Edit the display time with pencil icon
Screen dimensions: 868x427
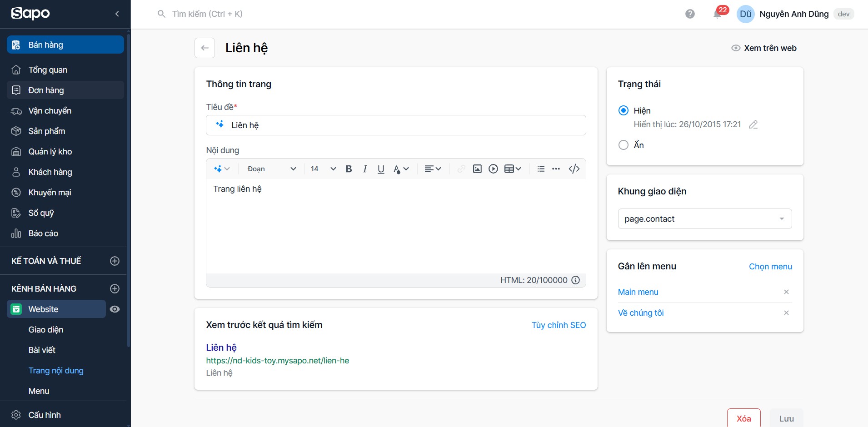753,124
